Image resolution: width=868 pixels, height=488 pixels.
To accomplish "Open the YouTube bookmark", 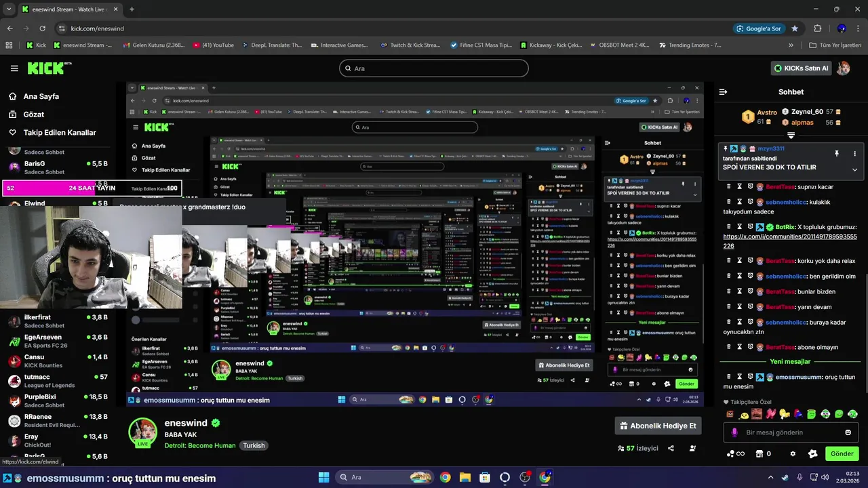I will click(x=214, y=45).
